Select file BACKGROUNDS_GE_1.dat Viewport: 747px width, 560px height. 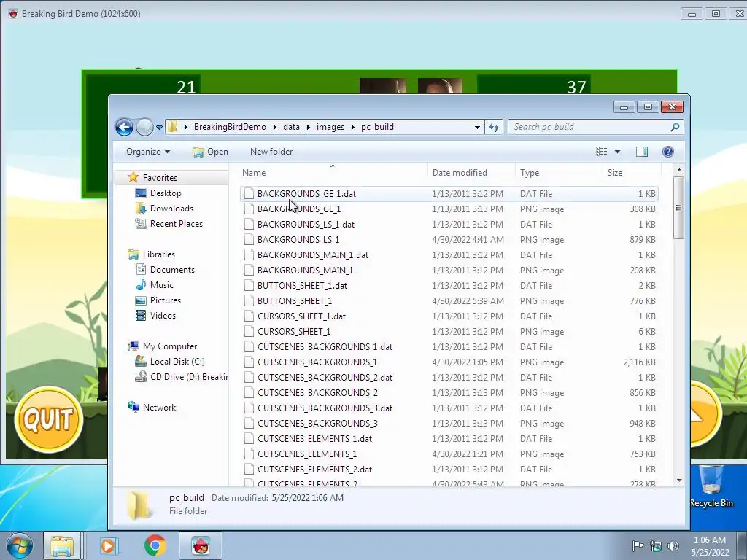click(x=306, y=194)
